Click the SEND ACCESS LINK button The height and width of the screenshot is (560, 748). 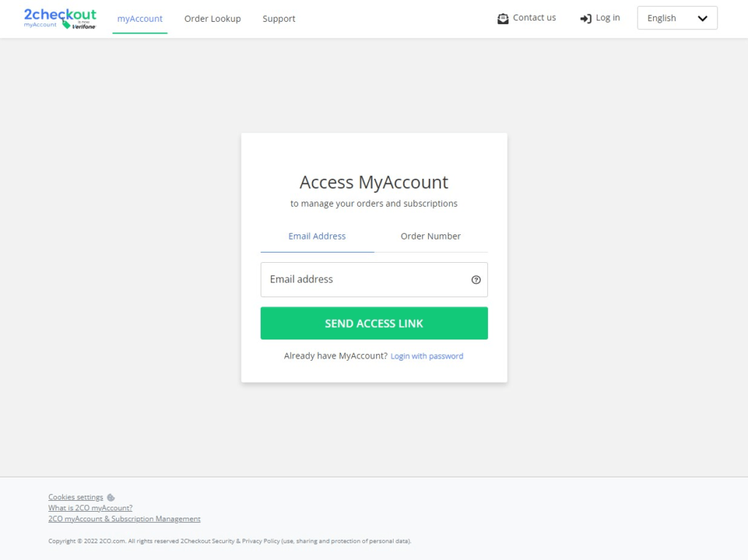click(x=374, y=323)
